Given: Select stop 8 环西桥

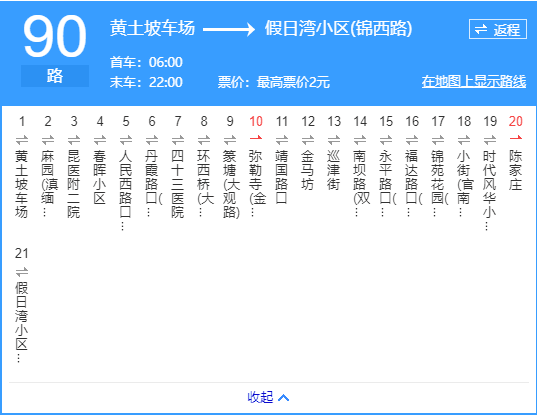Looking at the screenshot, I should tap(205, 183).
